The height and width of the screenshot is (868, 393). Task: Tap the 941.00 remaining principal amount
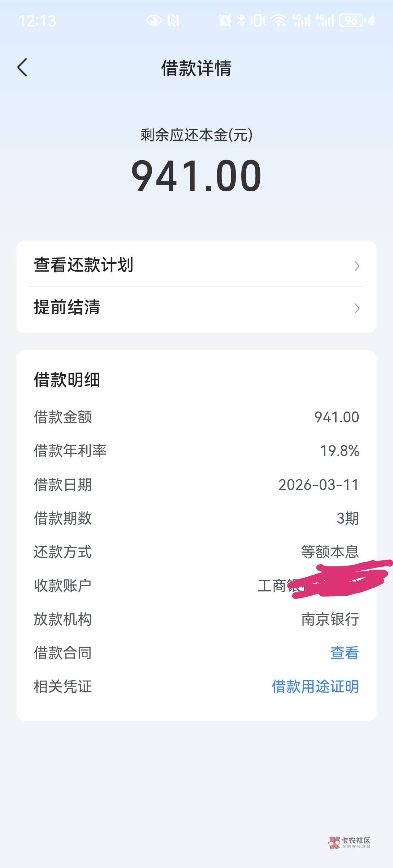[196, 176]
